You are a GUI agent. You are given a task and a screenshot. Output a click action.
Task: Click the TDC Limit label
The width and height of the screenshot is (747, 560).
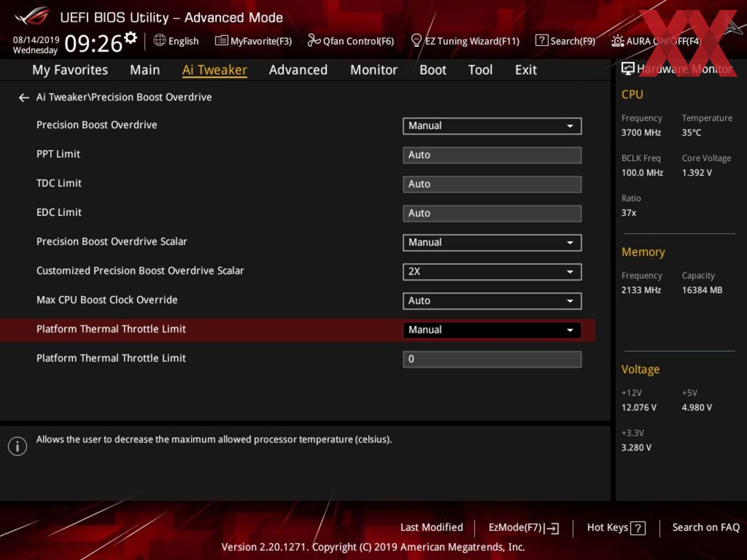point(59,183)
